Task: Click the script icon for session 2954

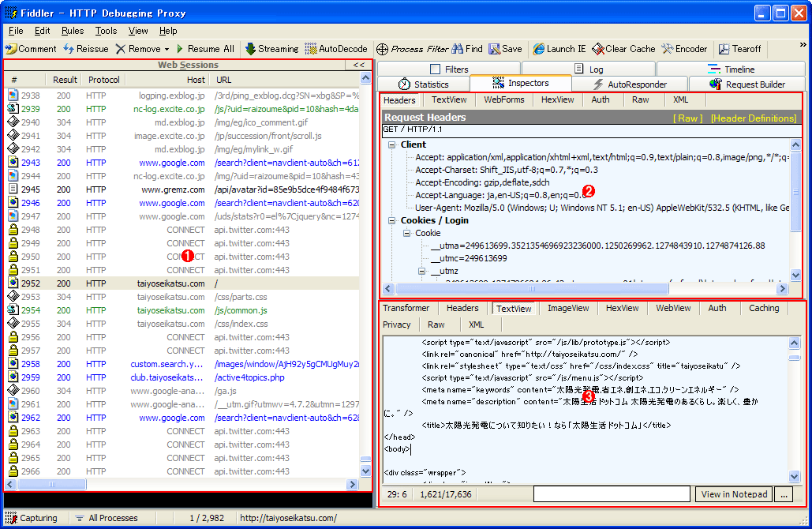Action: click(x=13, y=310)
